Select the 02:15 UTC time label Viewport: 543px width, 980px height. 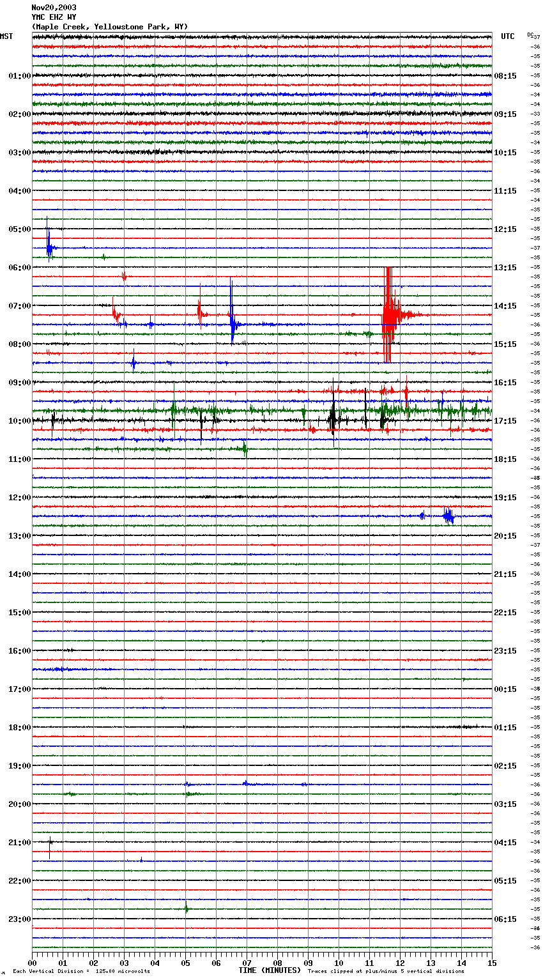[505, 766]
